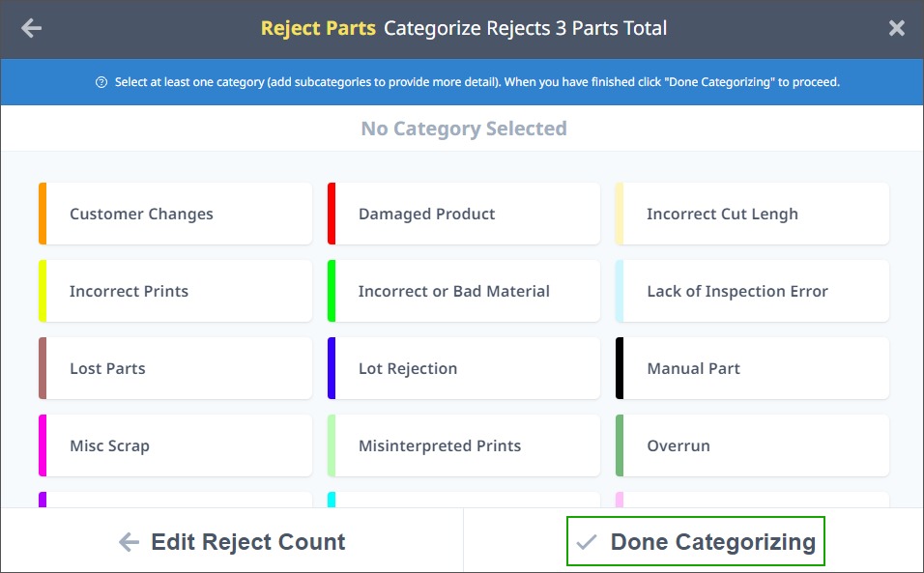Select the Manual Part category
Screen dimensions: 924x573
point(752,368)
